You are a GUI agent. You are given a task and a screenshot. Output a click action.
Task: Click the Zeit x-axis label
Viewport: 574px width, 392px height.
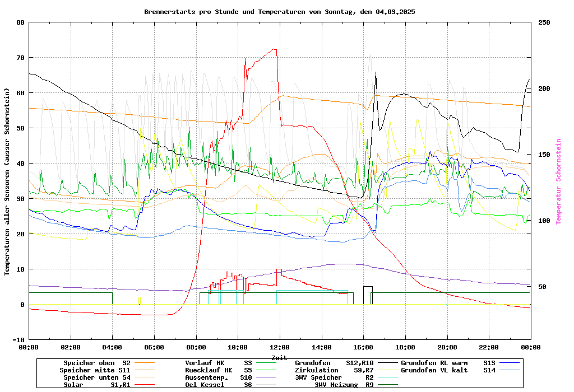tap(279, 357)
